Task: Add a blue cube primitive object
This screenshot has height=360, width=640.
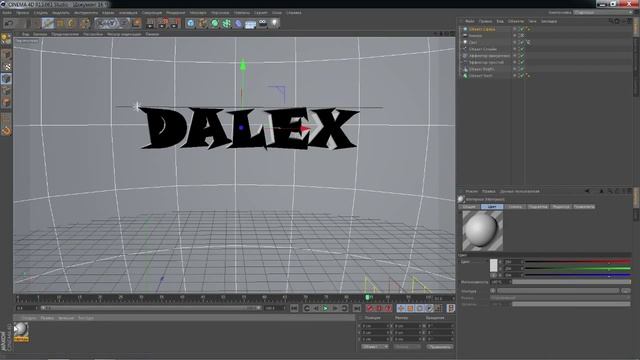Action: [191, 23]
